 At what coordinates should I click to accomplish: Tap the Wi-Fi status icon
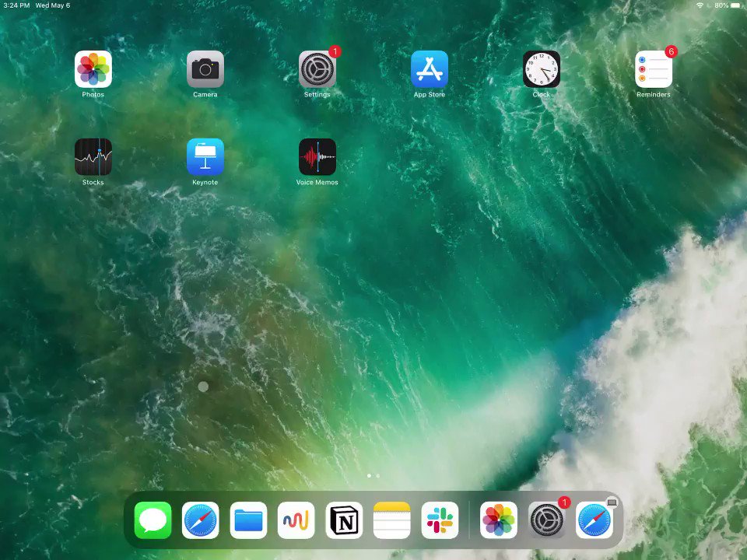(700, 5)
